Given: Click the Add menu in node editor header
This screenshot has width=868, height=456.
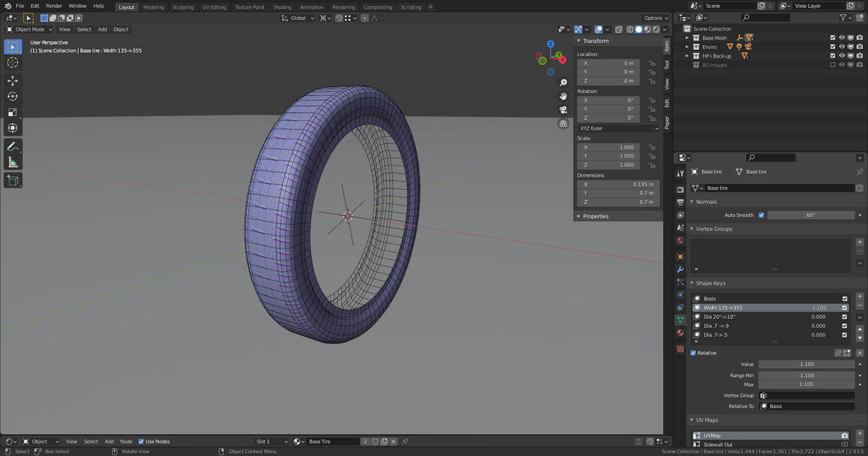Looking at the screenshot, I should click(x=109, y=442).
